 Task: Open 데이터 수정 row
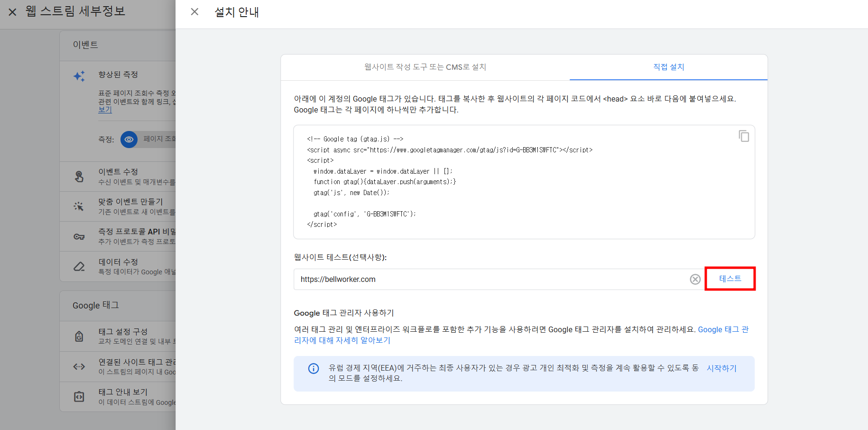coord(118,266)
